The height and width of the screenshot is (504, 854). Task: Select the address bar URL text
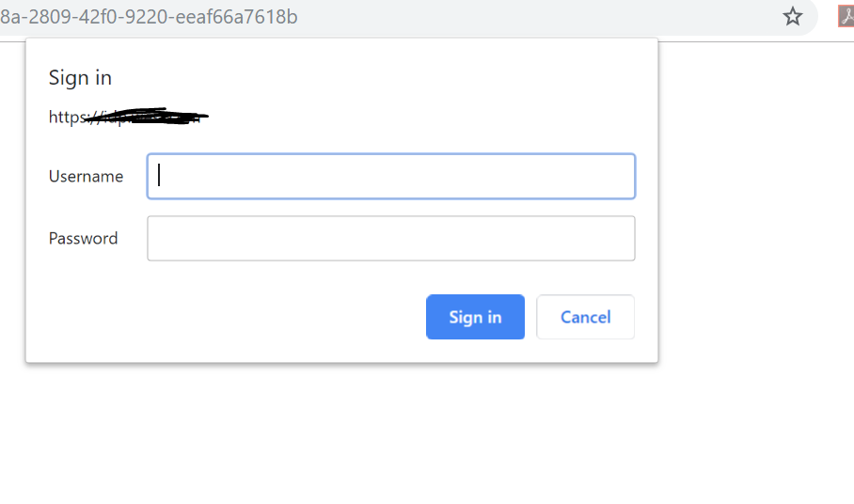point(149,17)
